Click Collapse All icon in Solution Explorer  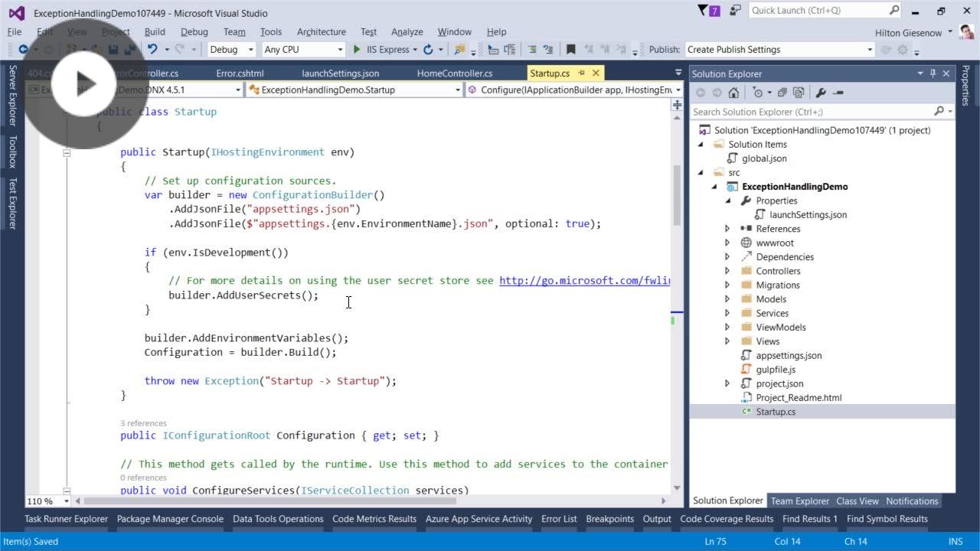(782, 93)
